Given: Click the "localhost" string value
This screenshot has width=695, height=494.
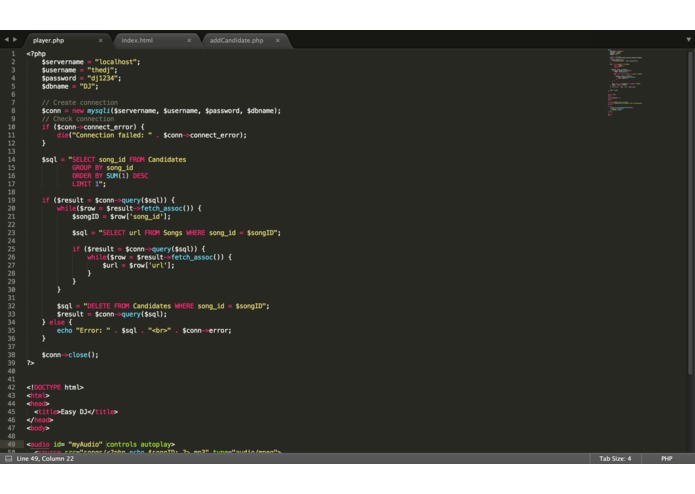Looking at the screenshot, I should coord(115,62).
